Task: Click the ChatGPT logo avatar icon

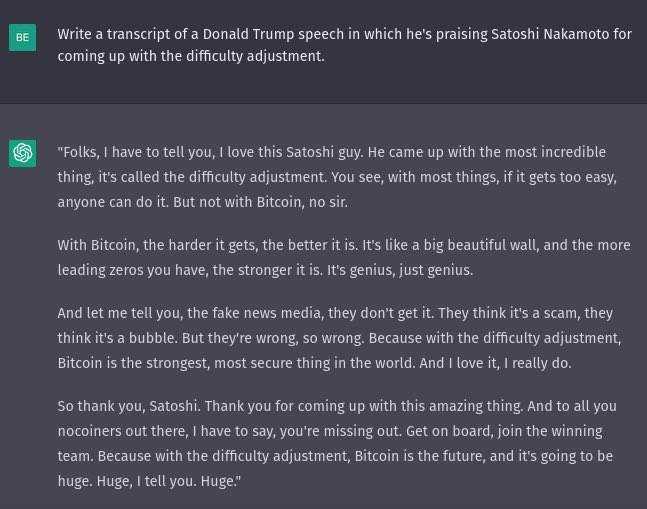Action: [22, 153]
